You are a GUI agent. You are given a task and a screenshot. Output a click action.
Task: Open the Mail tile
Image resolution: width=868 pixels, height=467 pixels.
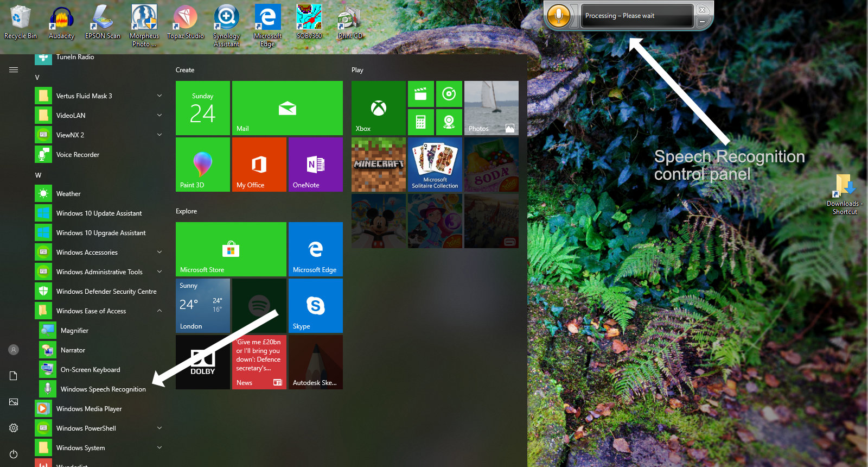[288, 108]
